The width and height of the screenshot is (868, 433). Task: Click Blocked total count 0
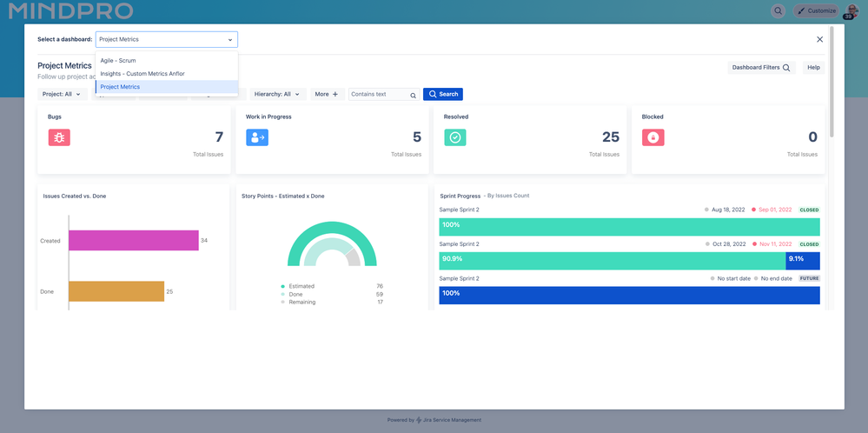coord(812,137)
